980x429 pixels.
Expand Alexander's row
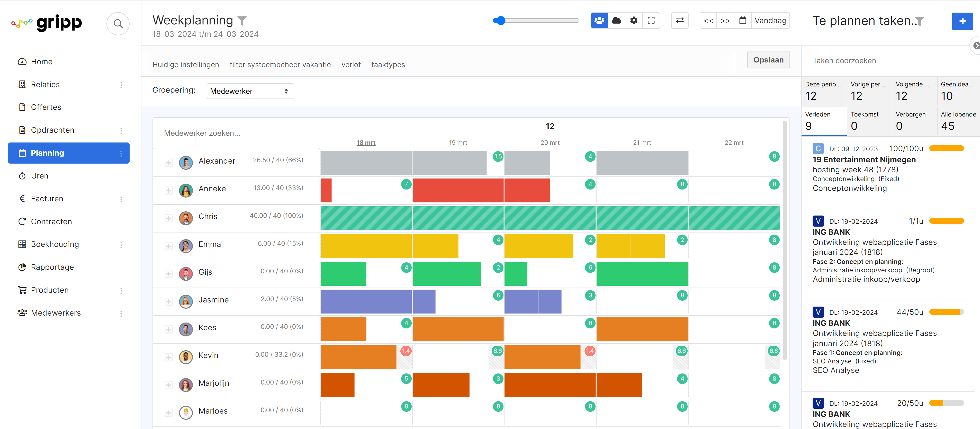(168, 163)
